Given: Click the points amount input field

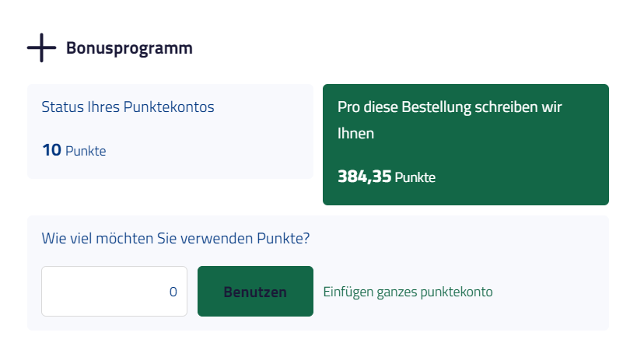Looking at the screenshot, I should [114, 292].
